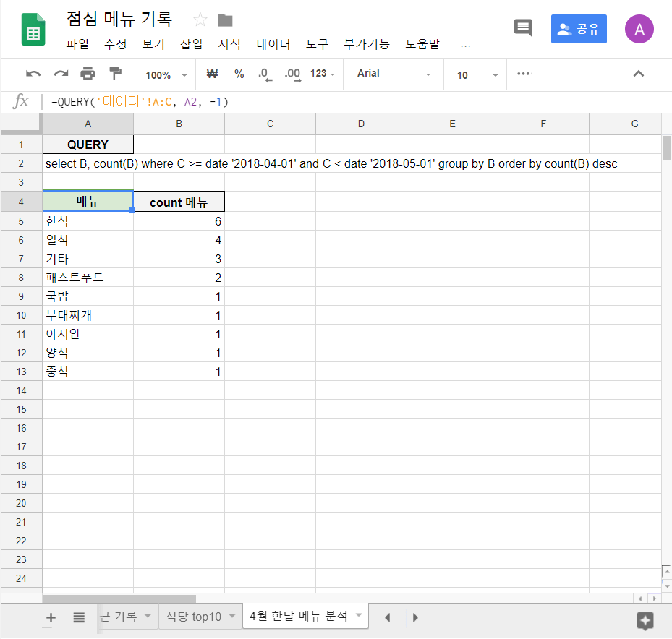Open the font size dropdown
This screenshot has height=639, width=672.
[474, 74]
